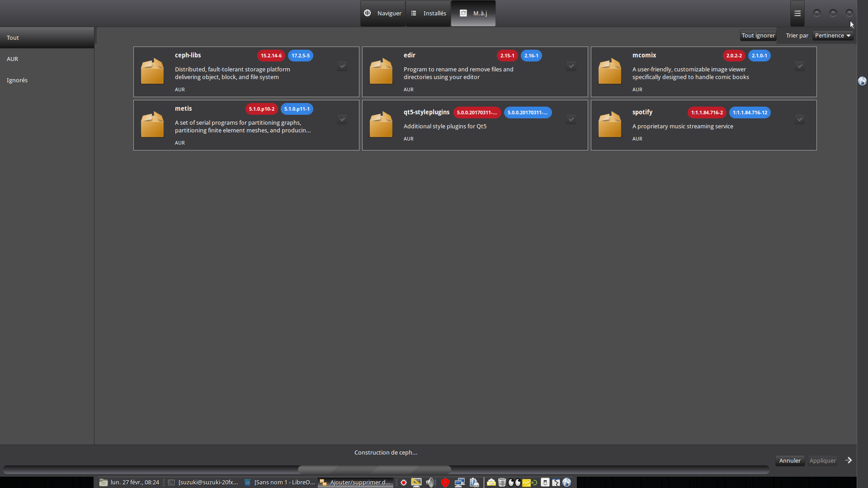Select Ignorés in the sidebar
Image resolution: width=868 pixels, height=488 pixels.
tap(47, 80)
